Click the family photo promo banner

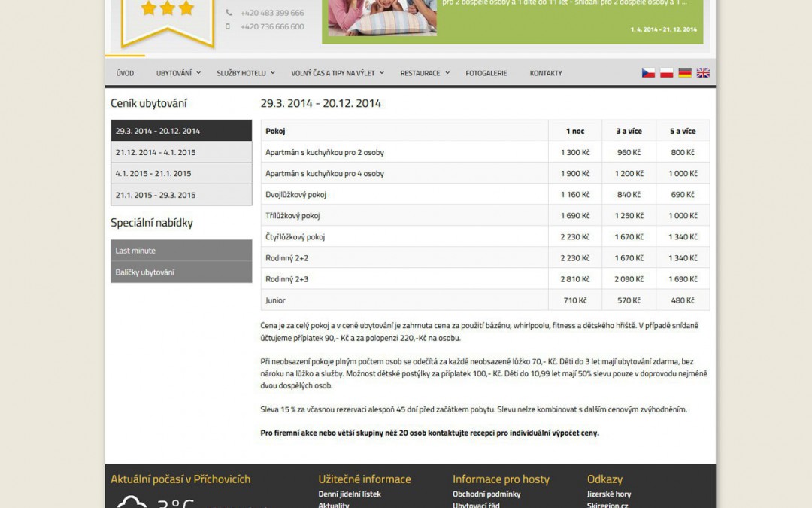381,18
